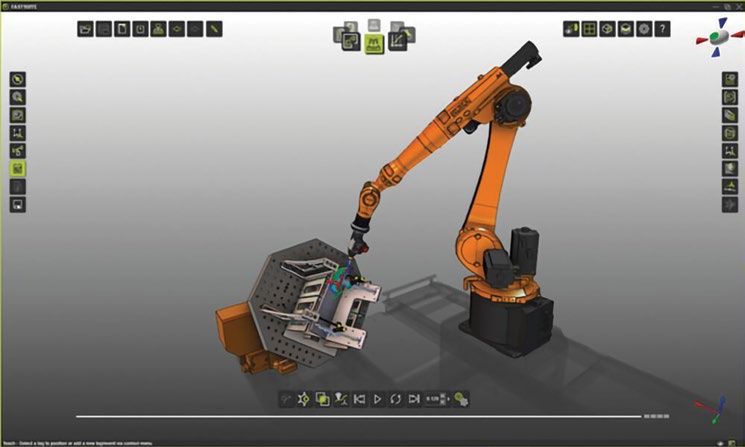745x447 pixels.
Task: Click the dimmed redo arrow icon
Action: coord(195,29)
